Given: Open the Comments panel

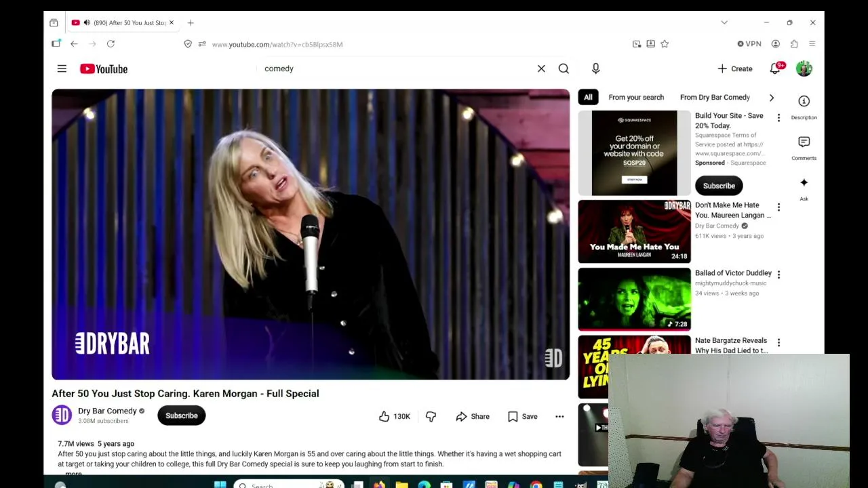Looking at the screenshot, I should click(804, 147).
